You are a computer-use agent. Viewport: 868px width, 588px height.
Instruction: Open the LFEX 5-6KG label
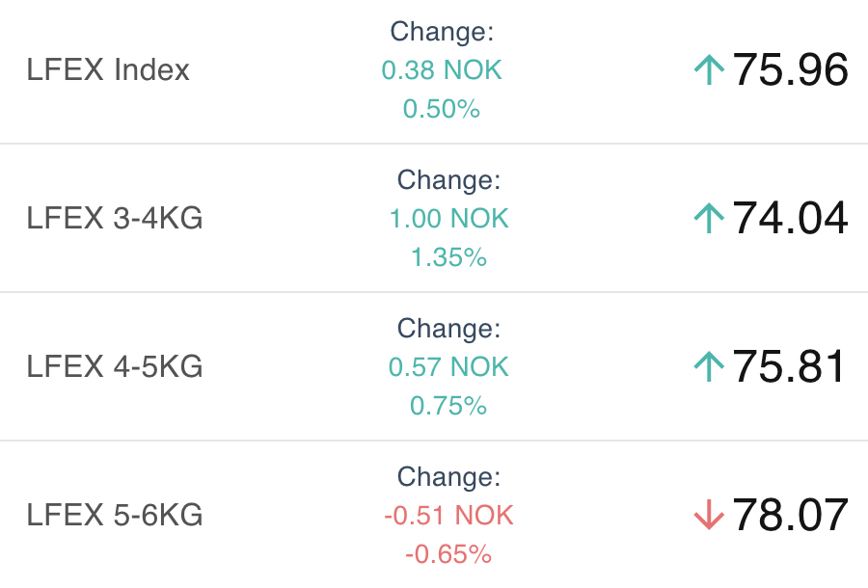click(x=115, y=516)
